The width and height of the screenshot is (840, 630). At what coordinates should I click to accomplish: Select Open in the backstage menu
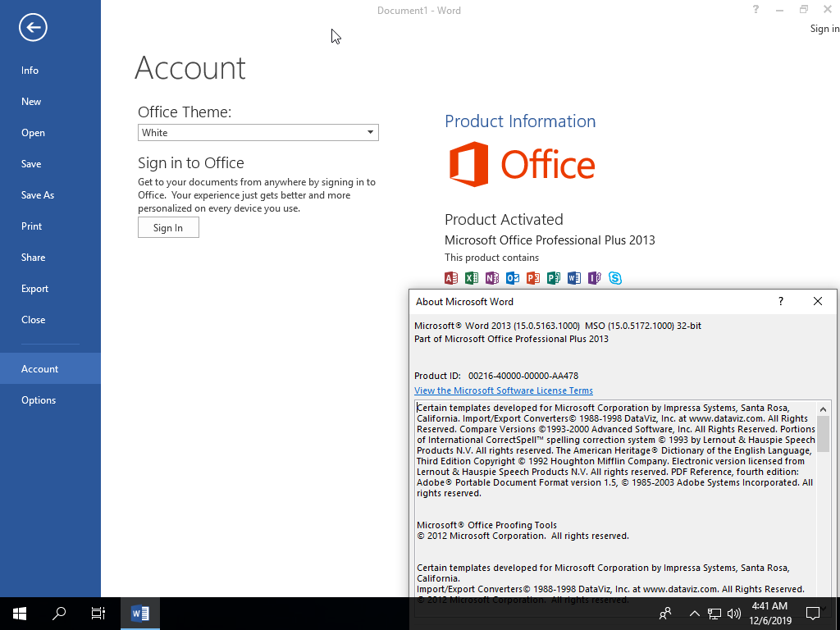point(50,132)
